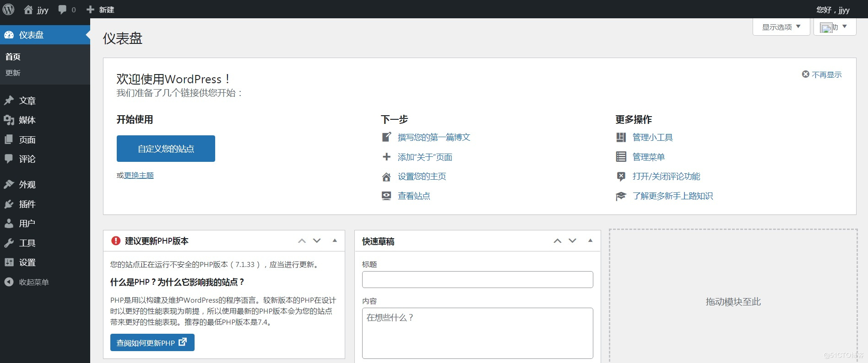868x363 pixels.
Task: Click the WordPress logo in the admin bar
Action: [8, 9]
